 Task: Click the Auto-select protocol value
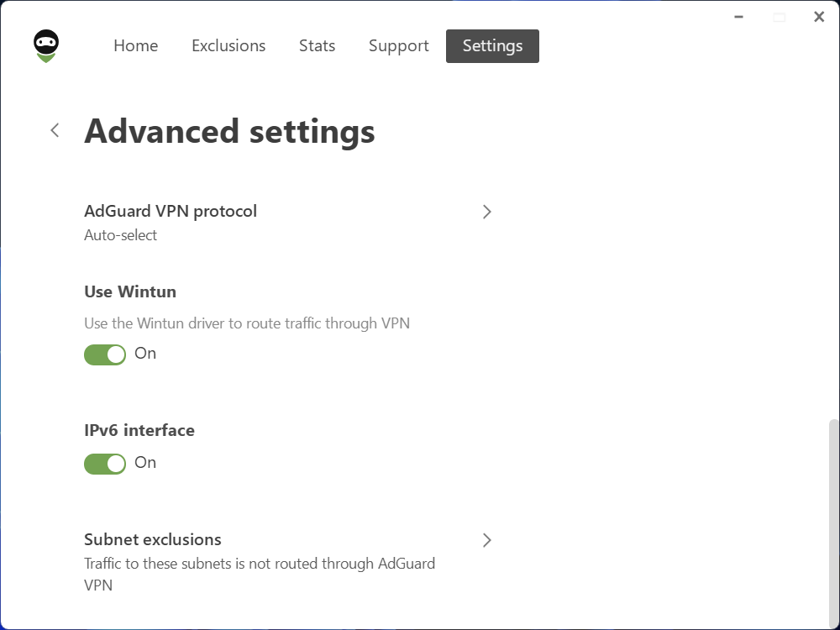click(120, 235)
